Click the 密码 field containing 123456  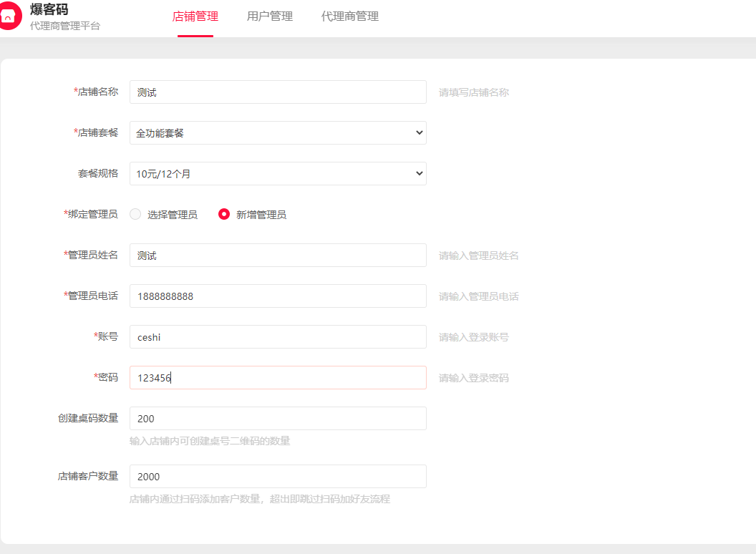(x=278, y=378)
